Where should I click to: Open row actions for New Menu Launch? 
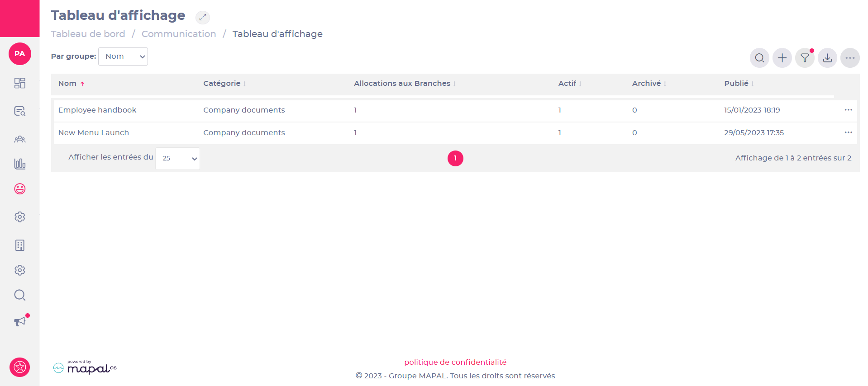point(849,132)
